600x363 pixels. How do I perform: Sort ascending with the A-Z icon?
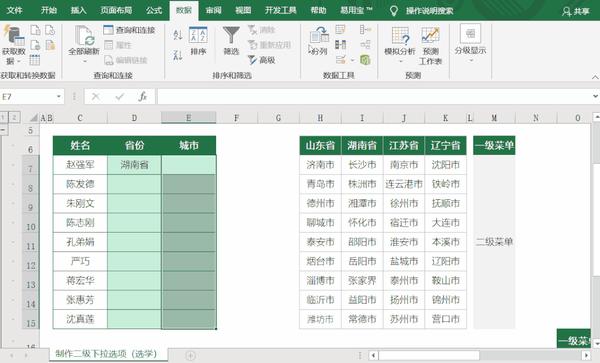tap(178, 35)
